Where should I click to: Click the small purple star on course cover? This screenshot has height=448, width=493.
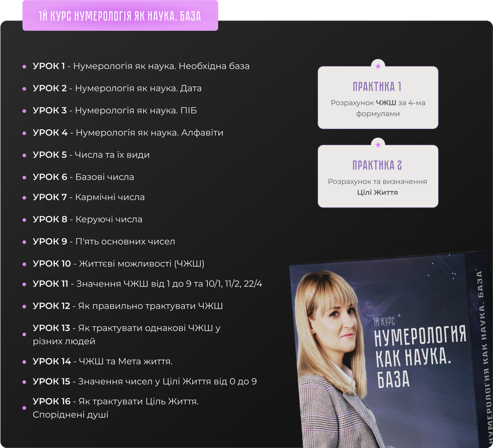tap(399, 316)
